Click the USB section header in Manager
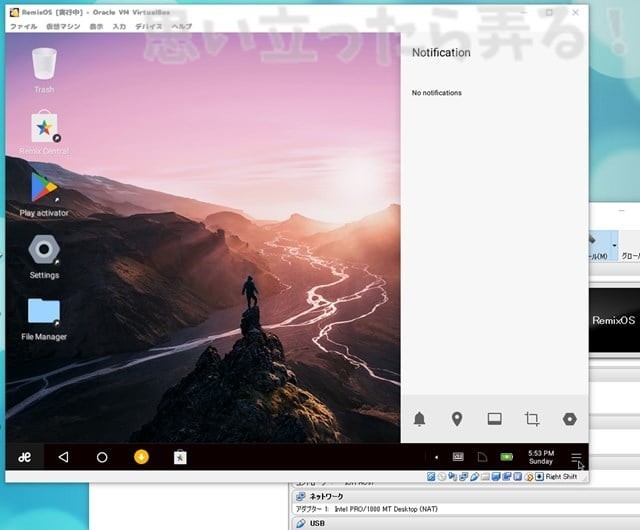Viewport: 640px width, 530px height. point(317,523)
